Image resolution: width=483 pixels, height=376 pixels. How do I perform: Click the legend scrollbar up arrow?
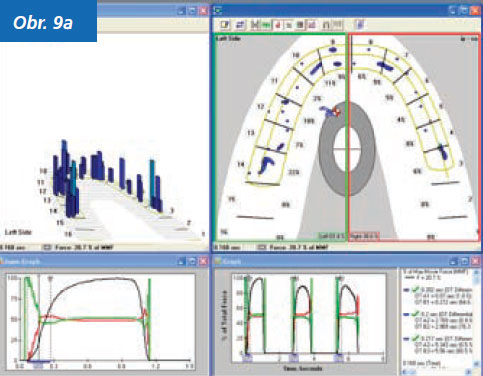[477, 272]
